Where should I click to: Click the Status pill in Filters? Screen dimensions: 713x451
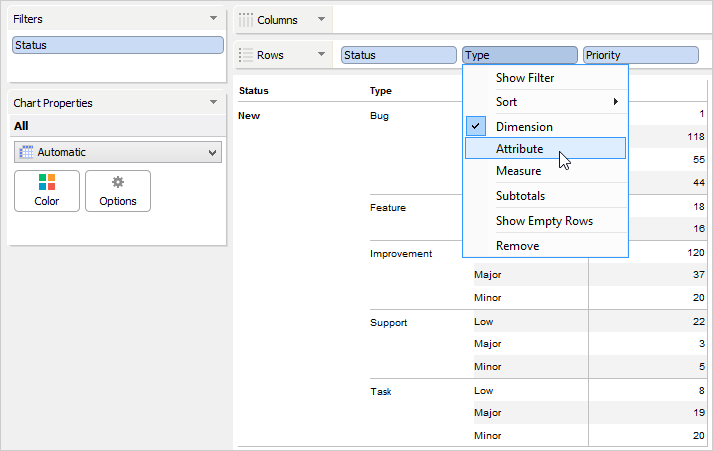point(118,45)
